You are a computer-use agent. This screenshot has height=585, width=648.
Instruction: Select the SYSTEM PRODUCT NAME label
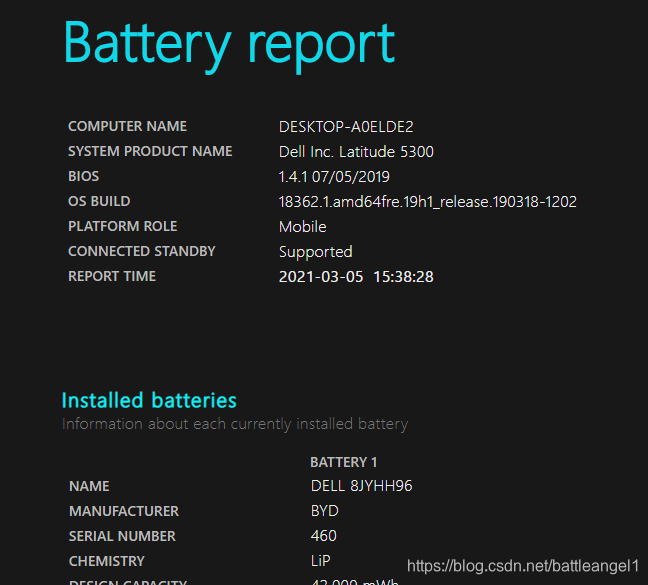(150, 151)
